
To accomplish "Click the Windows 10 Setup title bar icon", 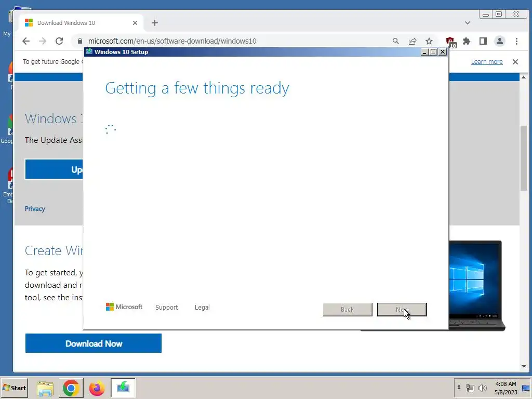I will pos(89,51).
